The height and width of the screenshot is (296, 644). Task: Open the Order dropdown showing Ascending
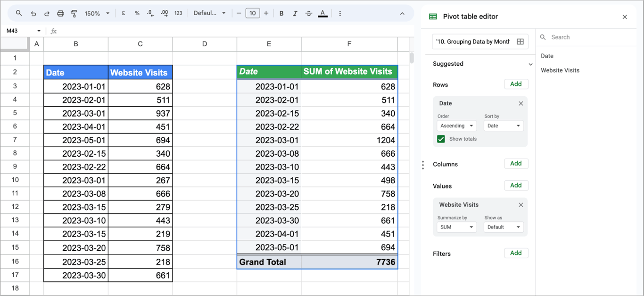456,126
